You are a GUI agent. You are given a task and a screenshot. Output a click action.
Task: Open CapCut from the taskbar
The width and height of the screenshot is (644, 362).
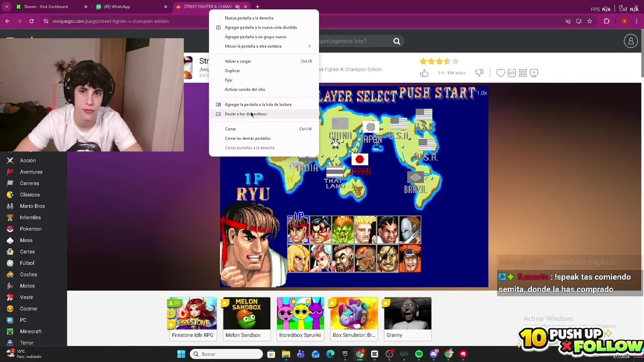click(x=375, y=354)
